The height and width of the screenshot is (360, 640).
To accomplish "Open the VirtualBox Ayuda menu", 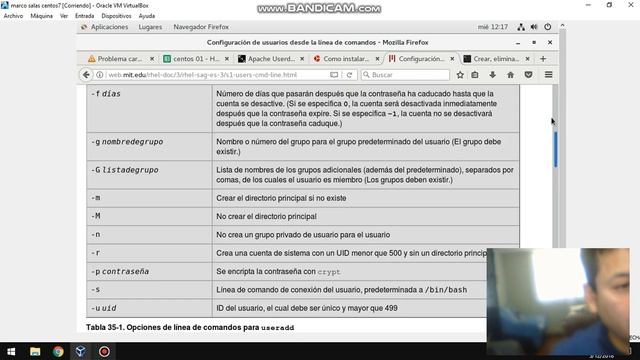I will 147,16.
